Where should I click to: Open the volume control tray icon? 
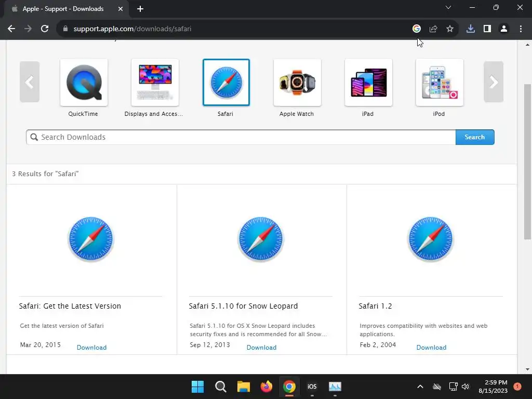click(465, 387)
